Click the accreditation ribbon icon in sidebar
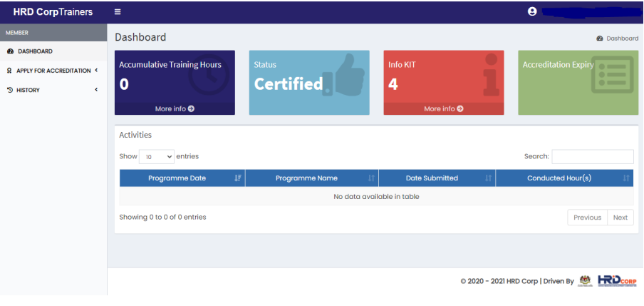 click(x=9, y=71)
